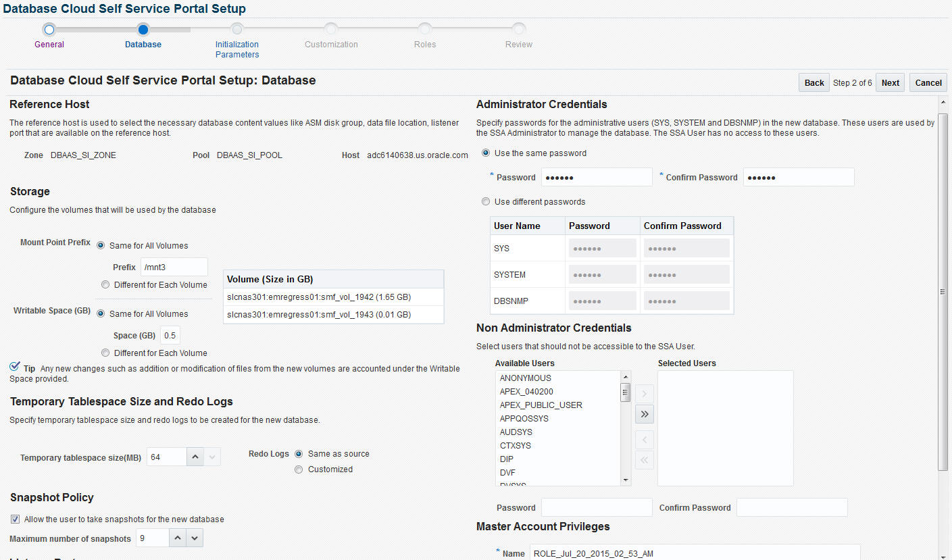Viewport: 952px width, 560px height.
Task: Click volume row smf_vol_1942 (1.65 GB)
Action: [x=333, y=297]
